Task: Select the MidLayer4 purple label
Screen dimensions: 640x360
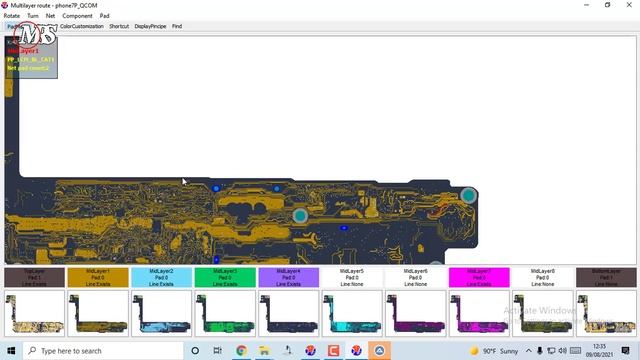Action: tap(289, 278)
